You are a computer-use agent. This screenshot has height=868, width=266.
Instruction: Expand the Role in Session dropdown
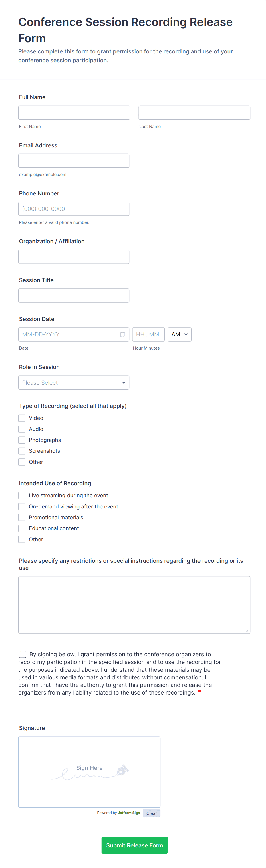point(74,382)
